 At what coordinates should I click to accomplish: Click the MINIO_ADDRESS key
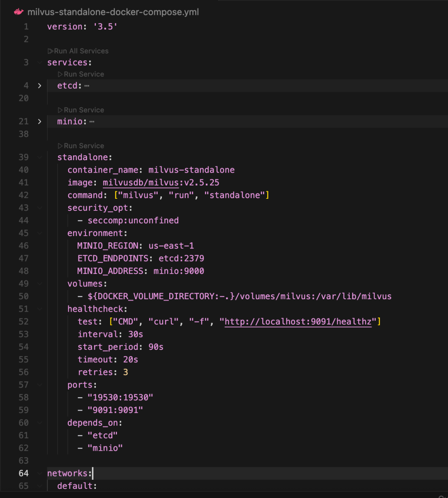(x=110, y=271)
